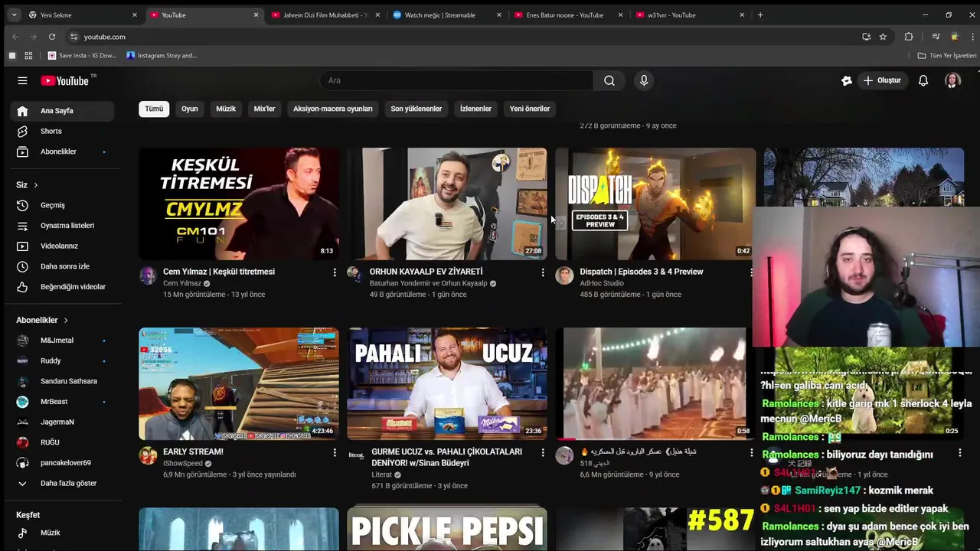Close the Yeni Sekme tab
The width and height of the screenshot is (980, 551).
135,15
